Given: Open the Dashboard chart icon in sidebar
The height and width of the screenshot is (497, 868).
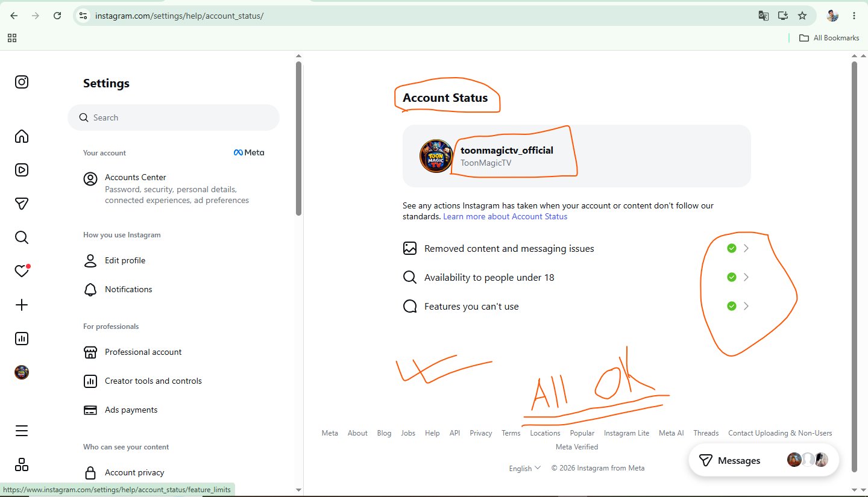Looking at the screenshot, I should coord(22,339).
